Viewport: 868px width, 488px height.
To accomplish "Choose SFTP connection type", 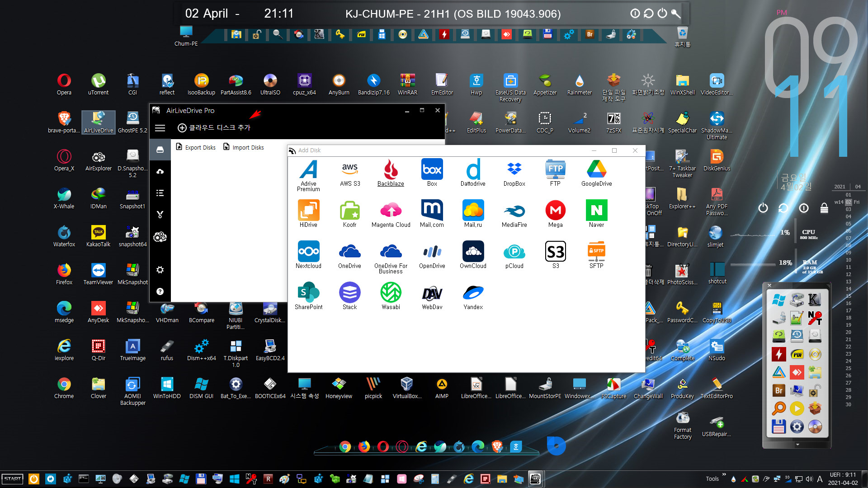I will [596, 255].
